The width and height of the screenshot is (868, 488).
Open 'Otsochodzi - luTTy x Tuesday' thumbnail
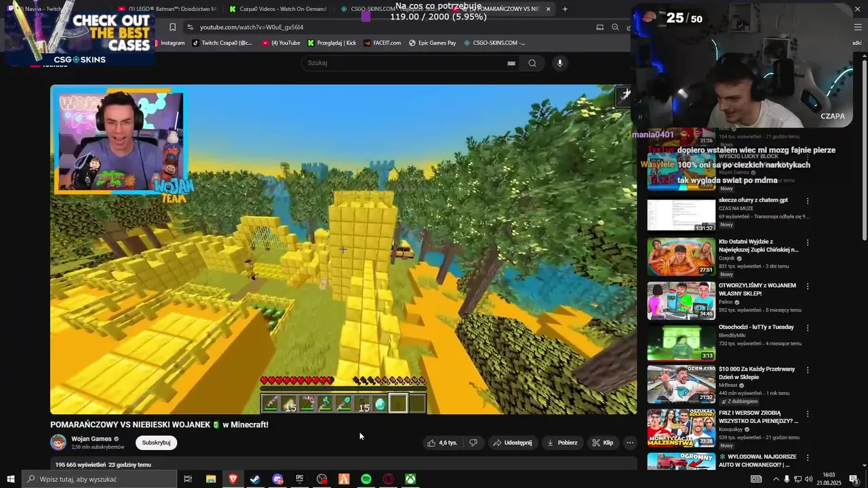coord(681,343)
